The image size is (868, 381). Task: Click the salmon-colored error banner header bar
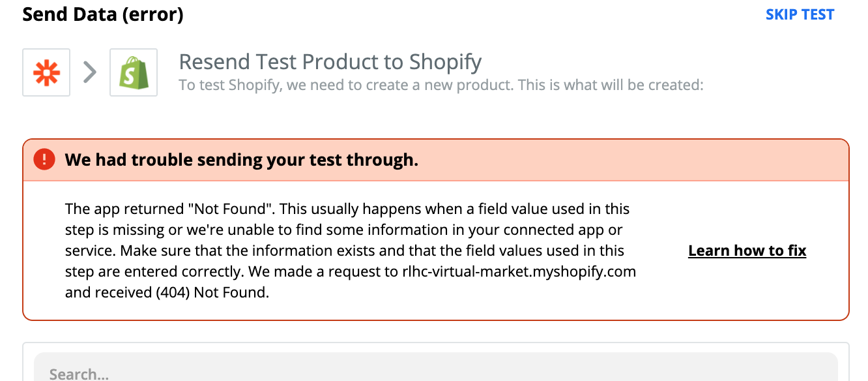pos(436,160)
